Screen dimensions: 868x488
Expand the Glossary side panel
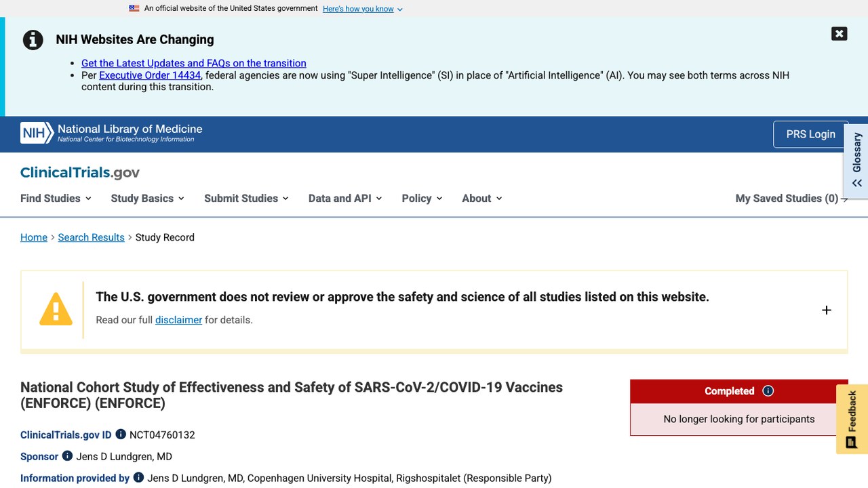856,161
